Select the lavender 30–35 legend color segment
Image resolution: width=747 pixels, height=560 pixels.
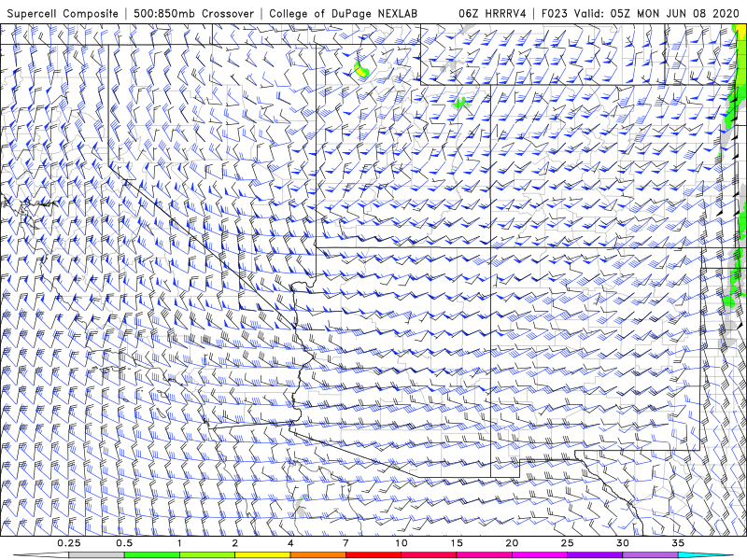650,555
